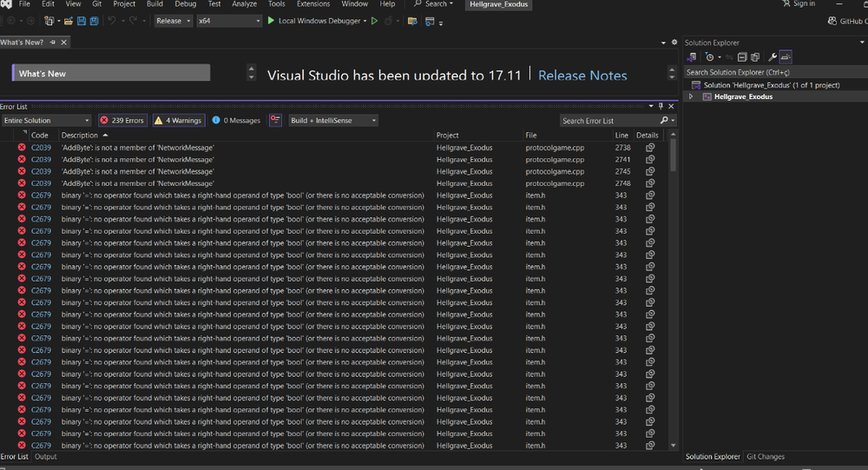Open the Release configuration dropdown
This screenshot has width=868, height=470.
tap(174, 21)
